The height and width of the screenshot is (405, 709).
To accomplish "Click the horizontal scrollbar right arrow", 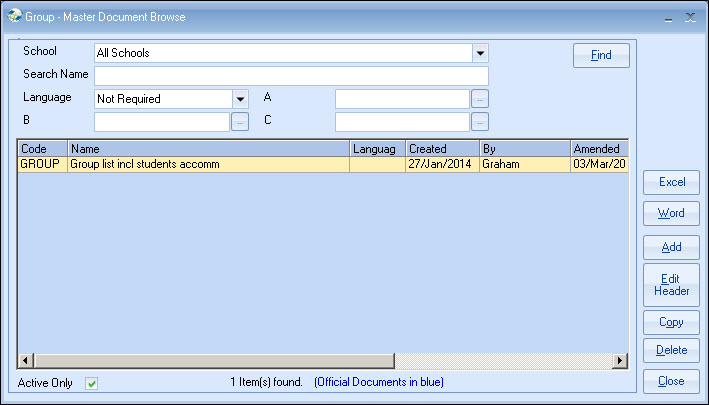I will pos(620,360).
